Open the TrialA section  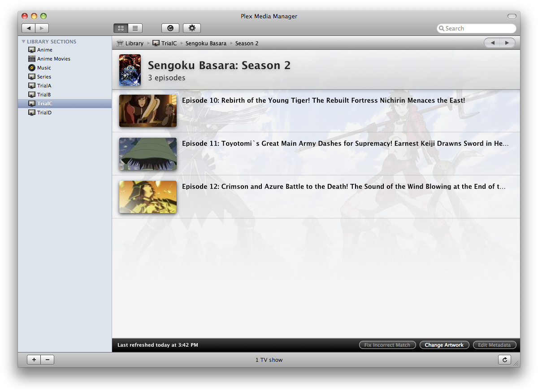[65, 86]
